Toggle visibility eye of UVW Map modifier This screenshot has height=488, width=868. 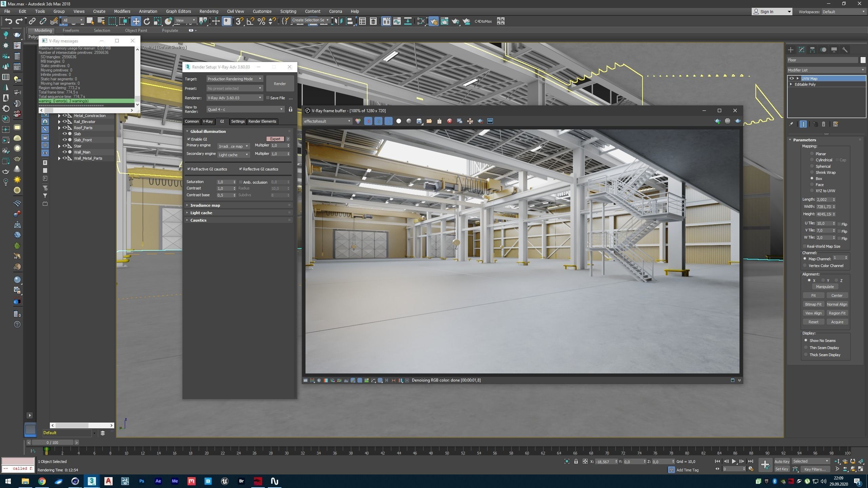pyautogui.click(x=792, y=78)
